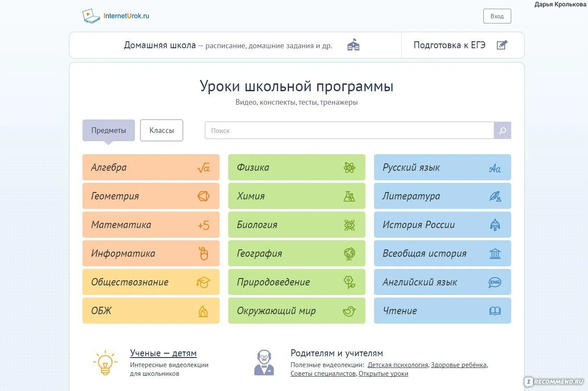Open the Подготовка к ЕГЭ section
Viewport: 588px width, 391px height.
(x=463, y=45)
